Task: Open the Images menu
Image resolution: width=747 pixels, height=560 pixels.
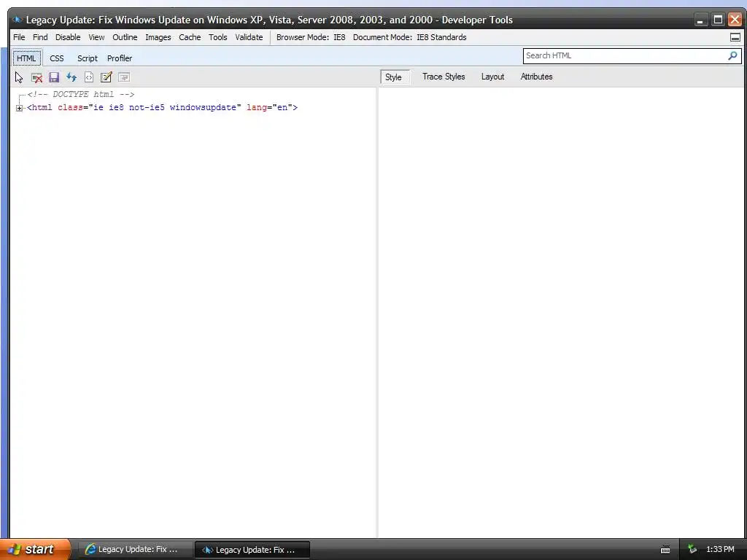Action: 158,37
